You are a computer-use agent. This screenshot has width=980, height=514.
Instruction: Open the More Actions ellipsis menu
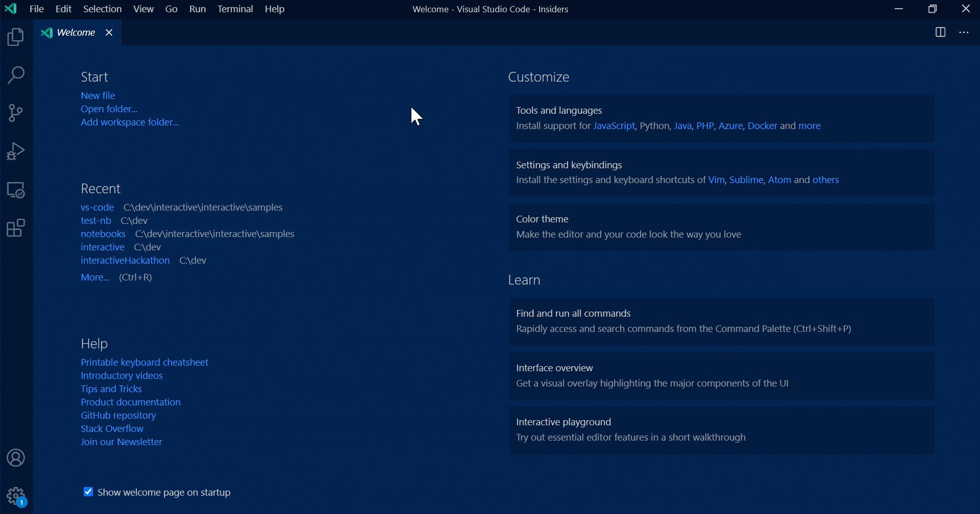pos(964,33)
